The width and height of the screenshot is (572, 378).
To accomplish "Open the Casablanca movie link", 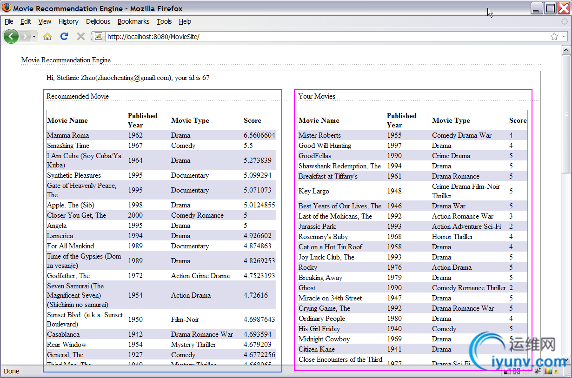I will point(63,334).
